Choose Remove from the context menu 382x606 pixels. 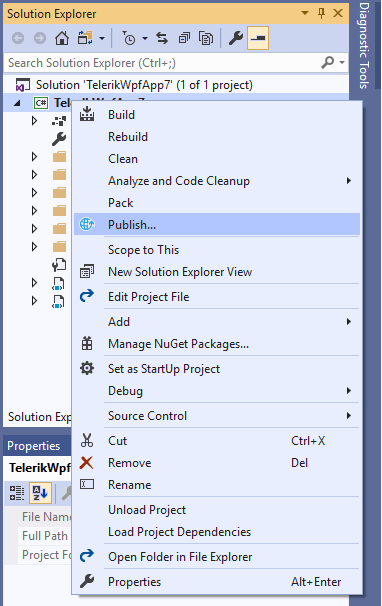click(217, 463)
